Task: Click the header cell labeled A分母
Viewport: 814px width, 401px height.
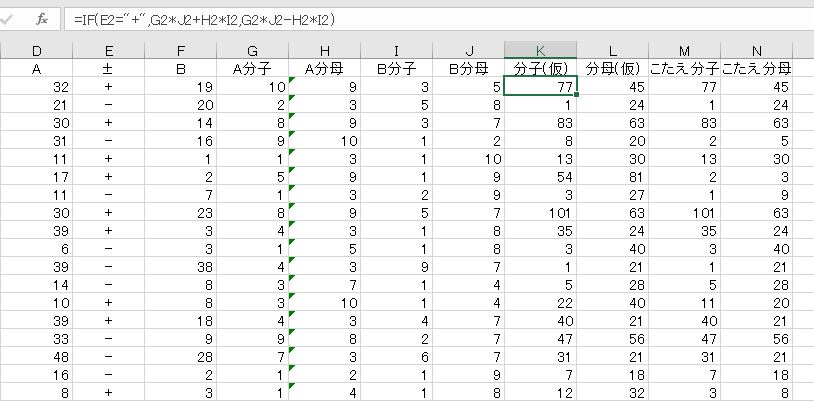Action: pos(324,69)
